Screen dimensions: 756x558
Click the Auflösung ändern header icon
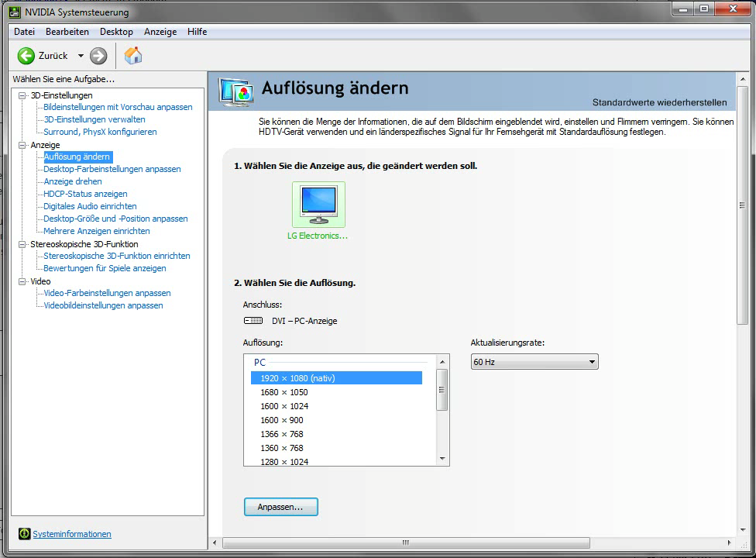235,91
